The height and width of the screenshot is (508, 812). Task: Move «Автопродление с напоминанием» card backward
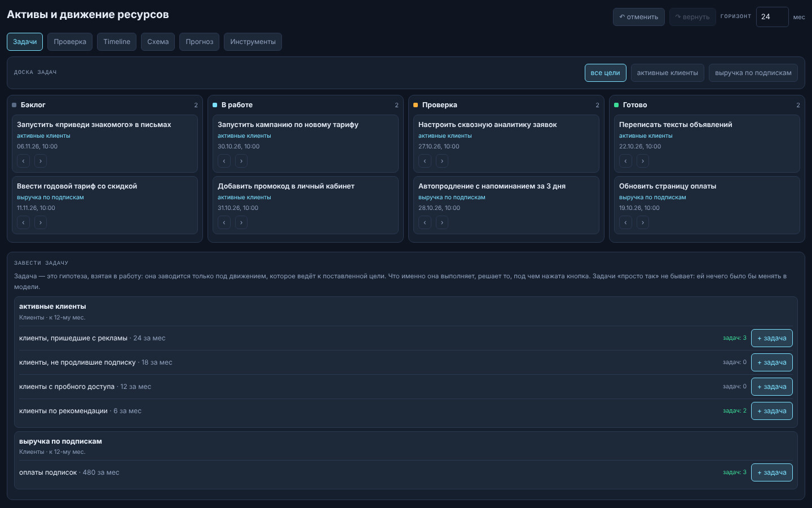(425, 223)
